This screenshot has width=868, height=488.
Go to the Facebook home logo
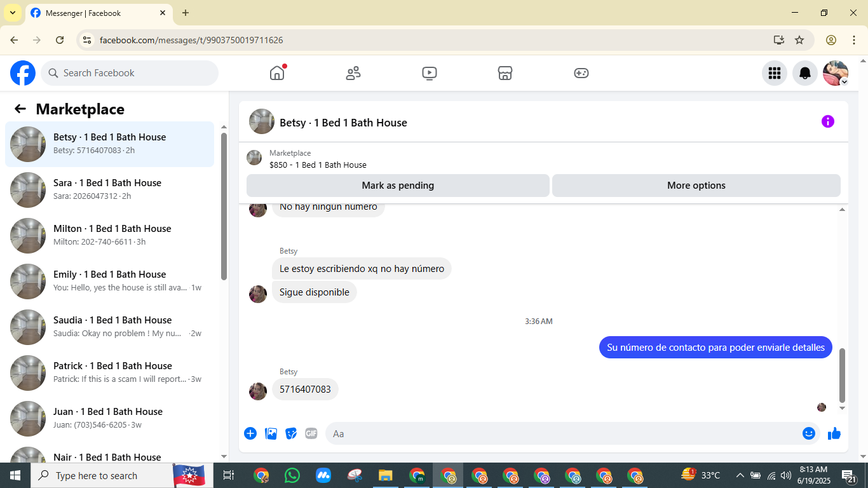[x=23, y=73]
